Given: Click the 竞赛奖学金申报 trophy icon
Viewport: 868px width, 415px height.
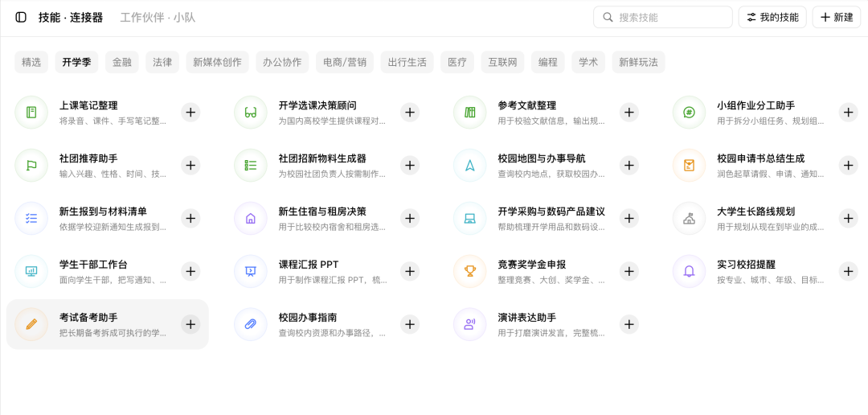Looking at the screenshot, I should click(x=470, y=272).
